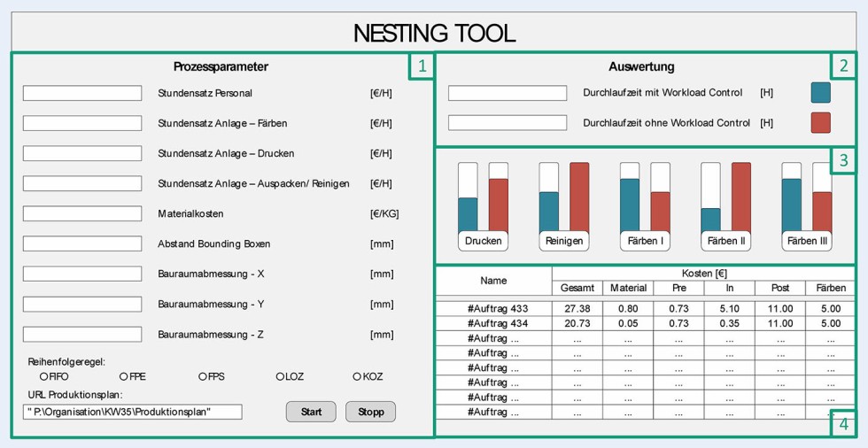
Task: Click the Bauraumabmessung - Z input field
Action: [x=82, y=335]
